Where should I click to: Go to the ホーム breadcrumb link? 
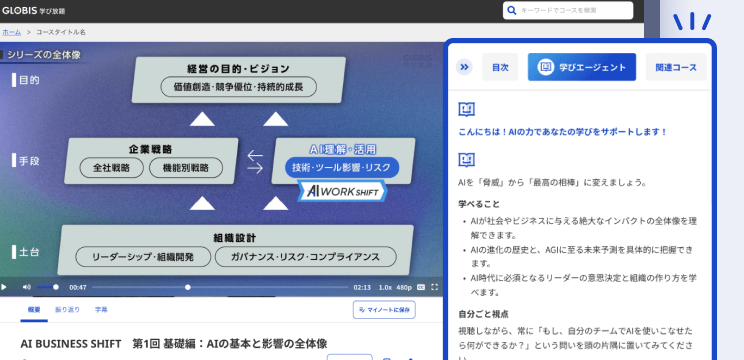11,32
